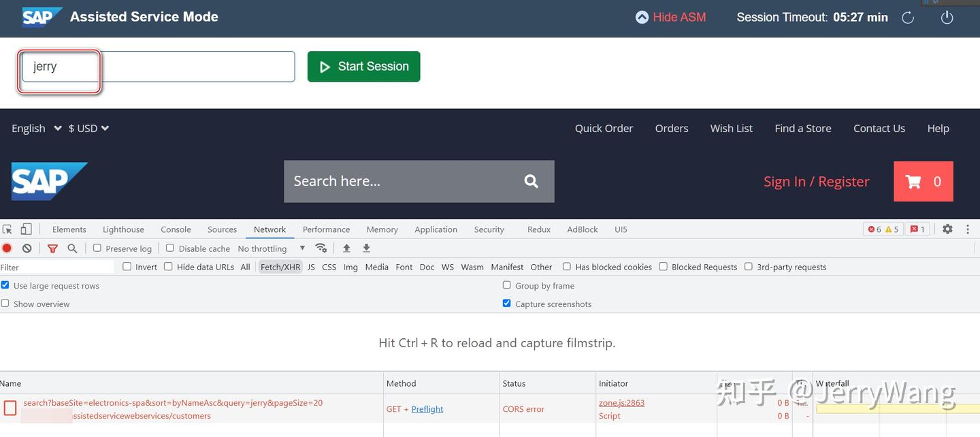Click the failed request row icon

tap(10, 408)
